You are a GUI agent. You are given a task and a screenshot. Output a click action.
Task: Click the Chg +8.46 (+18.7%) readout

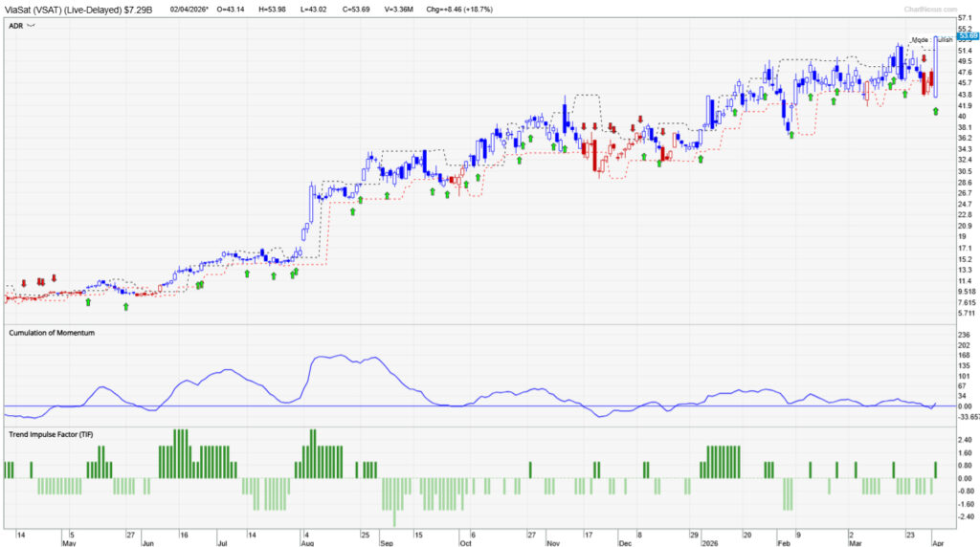point(459,10)
